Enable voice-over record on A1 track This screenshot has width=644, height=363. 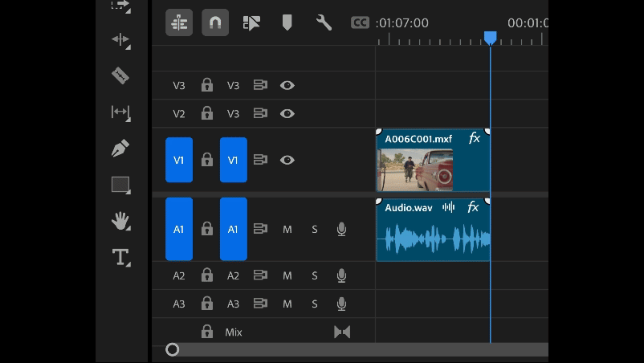341,230
